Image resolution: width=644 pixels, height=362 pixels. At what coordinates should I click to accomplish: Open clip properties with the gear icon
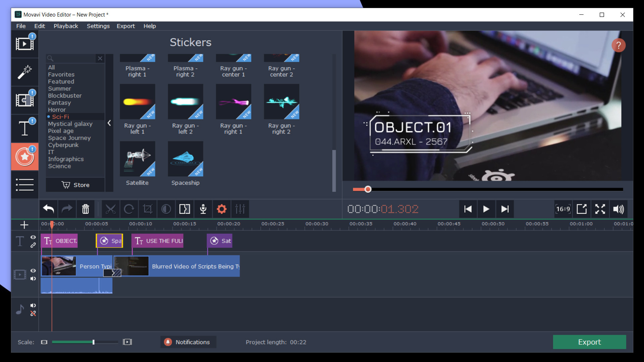(x=221, y=209)
